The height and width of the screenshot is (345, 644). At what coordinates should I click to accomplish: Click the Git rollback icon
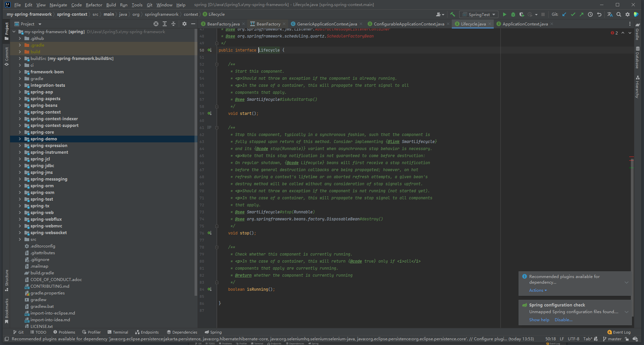pyautogui.click(x=599, y=14)
